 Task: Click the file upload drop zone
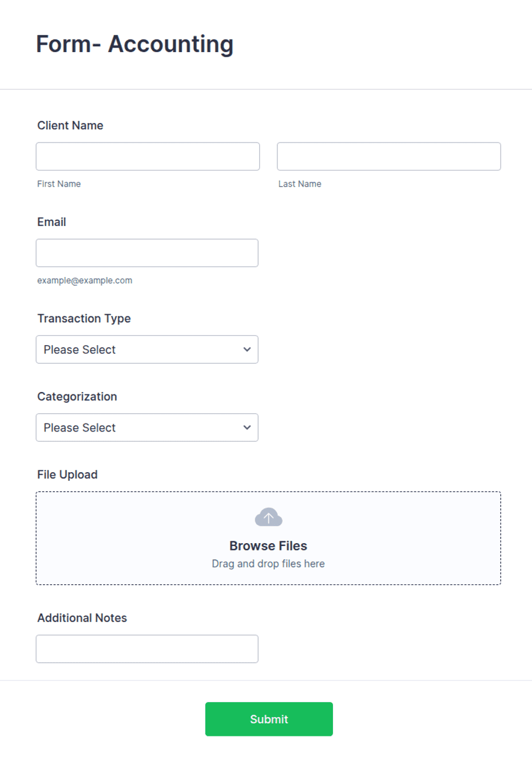(268, 538)
